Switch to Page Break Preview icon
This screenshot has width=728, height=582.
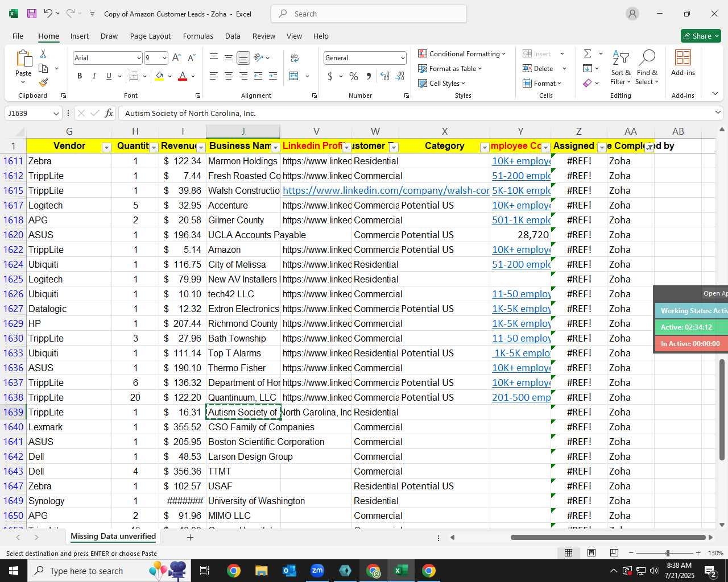[x=614, y=553]
